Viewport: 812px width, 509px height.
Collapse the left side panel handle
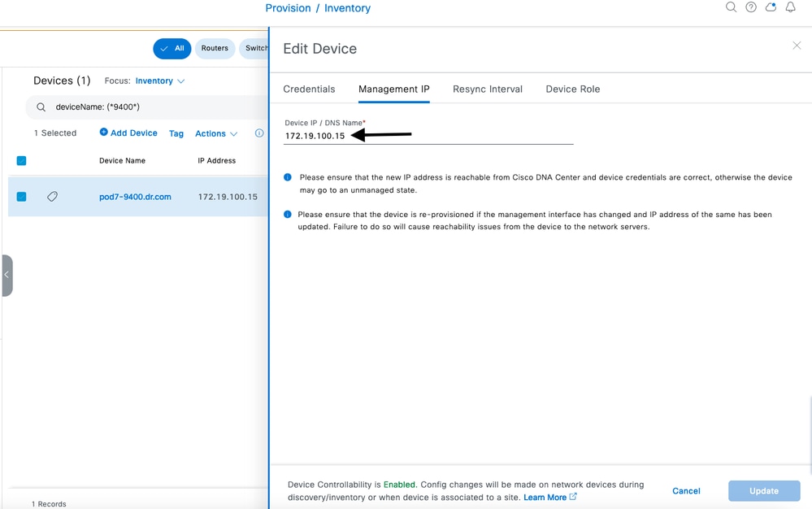pos(7,275)
